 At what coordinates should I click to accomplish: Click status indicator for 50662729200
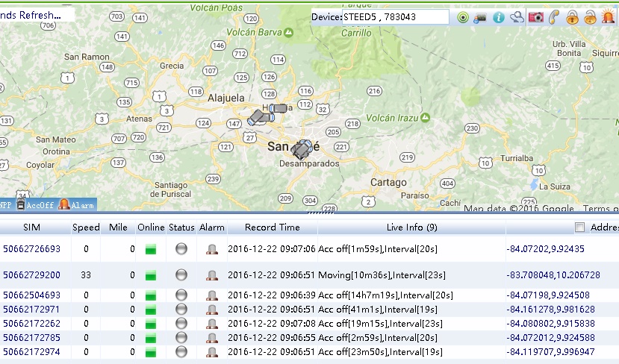point(181,275)
